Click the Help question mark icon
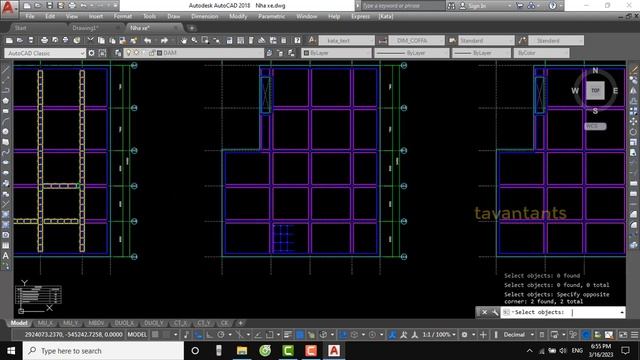 [298, 40]
